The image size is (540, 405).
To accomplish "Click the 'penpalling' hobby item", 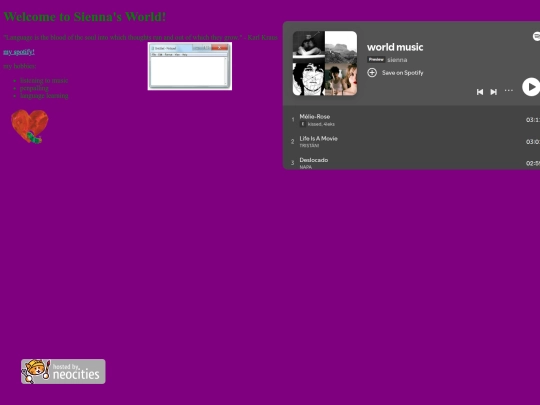I will [x=34, y=88].
